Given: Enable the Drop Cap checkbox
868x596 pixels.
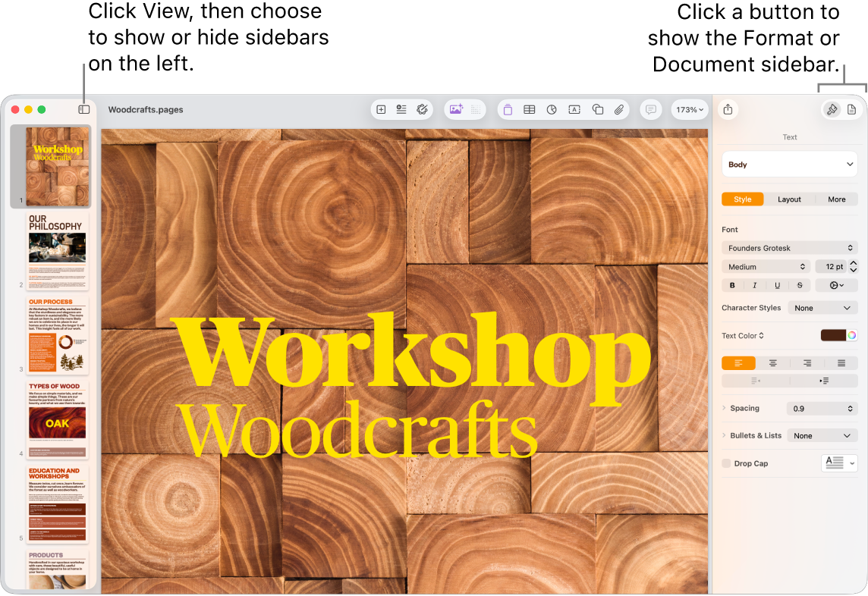Looking at the screenshot, I should [x=725, y=463].
